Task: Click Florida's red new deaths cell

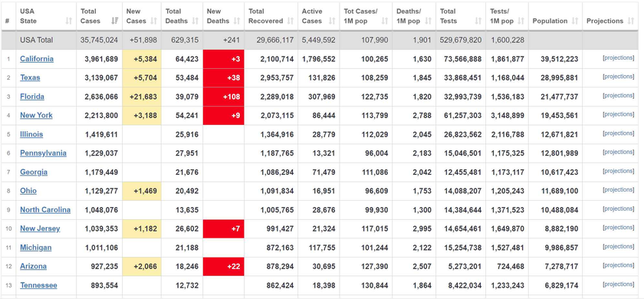Action: coord(223,97)
